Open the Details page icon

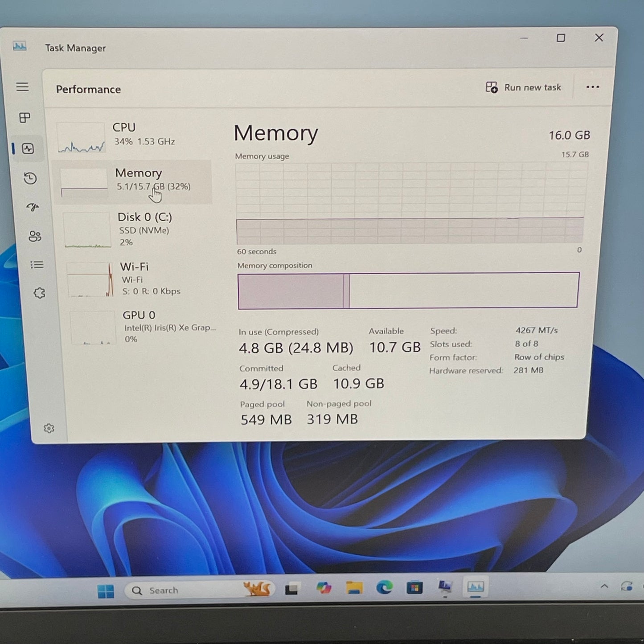coord(37,265)
